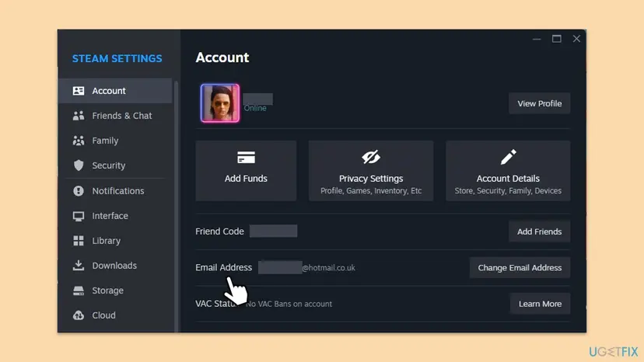The height and width of the screenshot is (362, 644).
Task: Click 'No VAC Bans on account' text
Action: 289,304
